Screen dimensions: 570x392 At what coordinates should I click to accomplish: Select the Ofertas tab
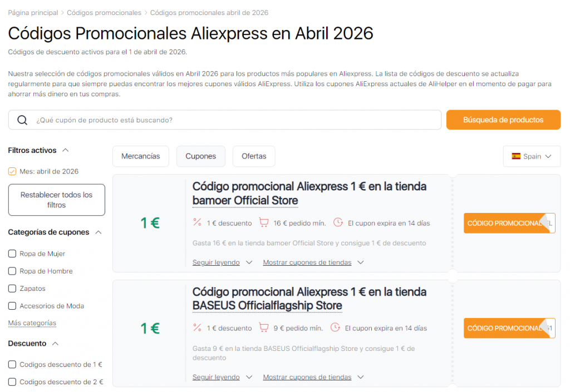254,156
